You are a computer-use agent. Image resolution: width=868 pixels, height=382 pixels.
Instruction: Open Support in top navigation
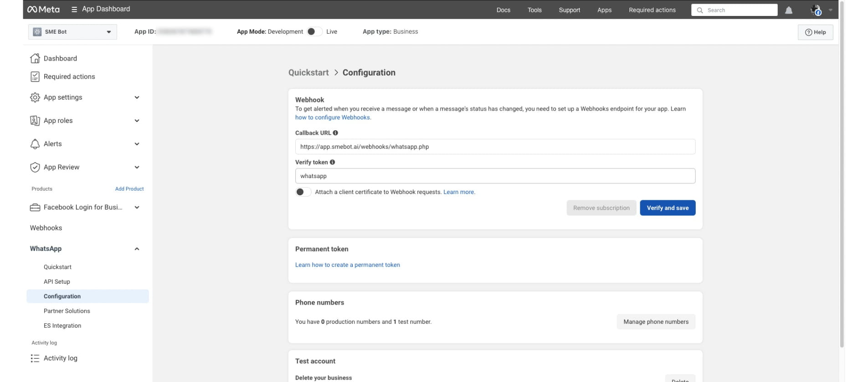(x=570, y=10)
